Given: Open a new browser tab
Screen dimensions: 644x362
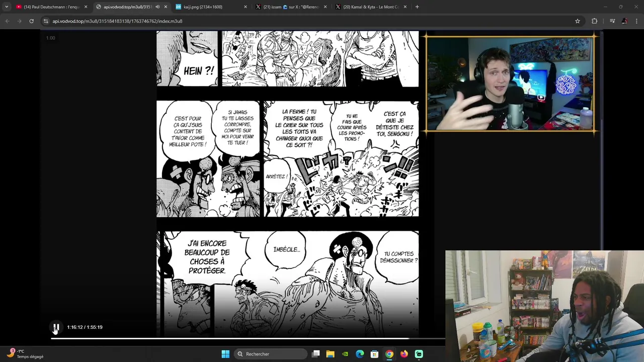Looking at the screenshot, I should (x=417, y=7).
